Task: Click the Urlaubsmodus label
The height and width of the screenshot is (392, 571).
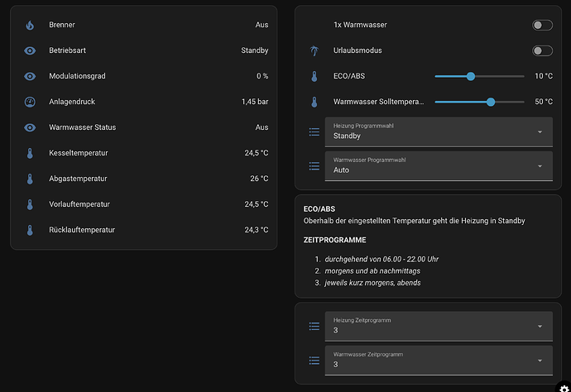Action: pos(357,50)
